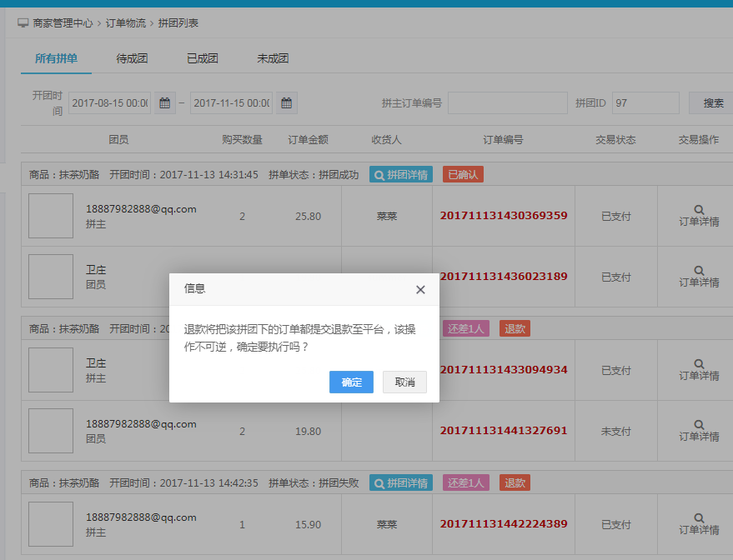Confirm the refund with 确定 button

pos(351,382)
